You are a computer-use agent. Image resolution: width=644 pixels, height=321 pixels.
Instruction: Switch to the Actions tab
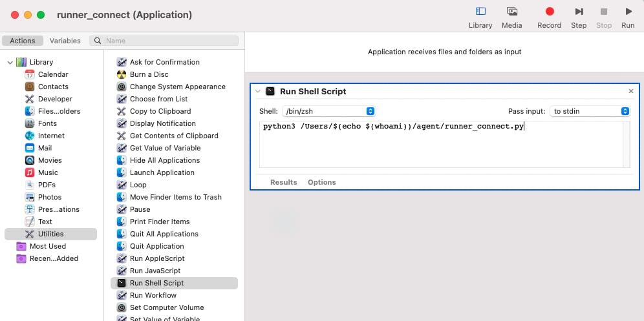[23, 41]
